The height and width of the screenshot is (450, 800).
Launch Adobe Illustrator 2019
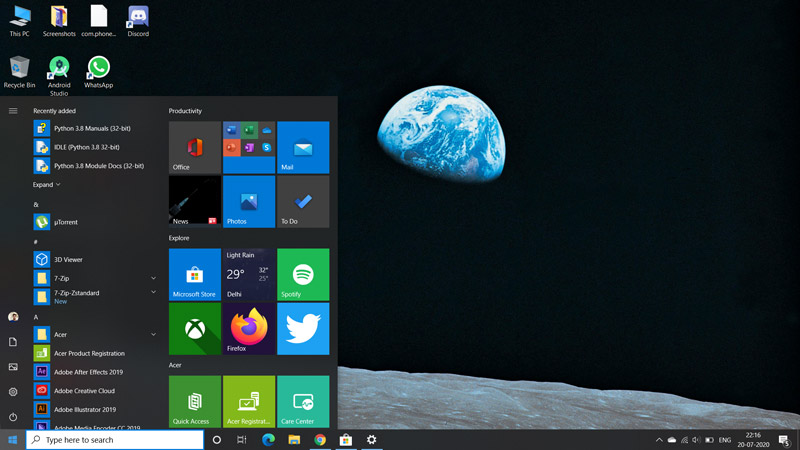(95, 409)
